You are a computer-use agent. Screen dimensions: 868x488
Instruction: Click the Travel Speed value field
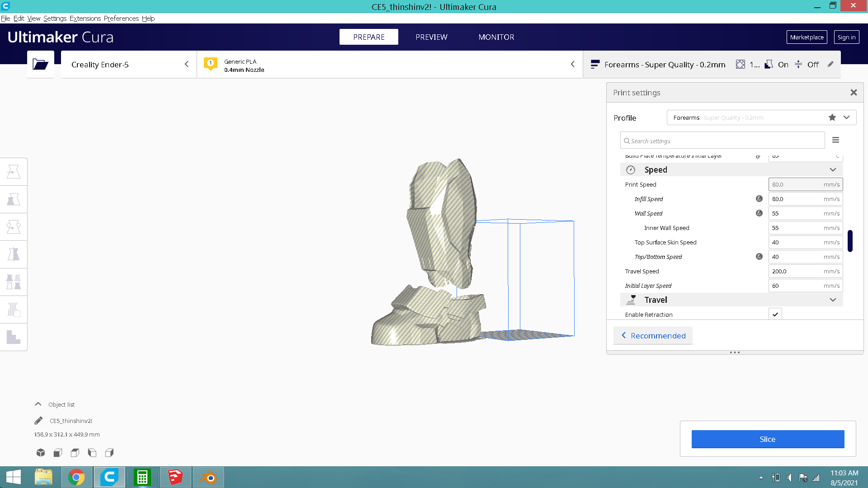point(806,271)
